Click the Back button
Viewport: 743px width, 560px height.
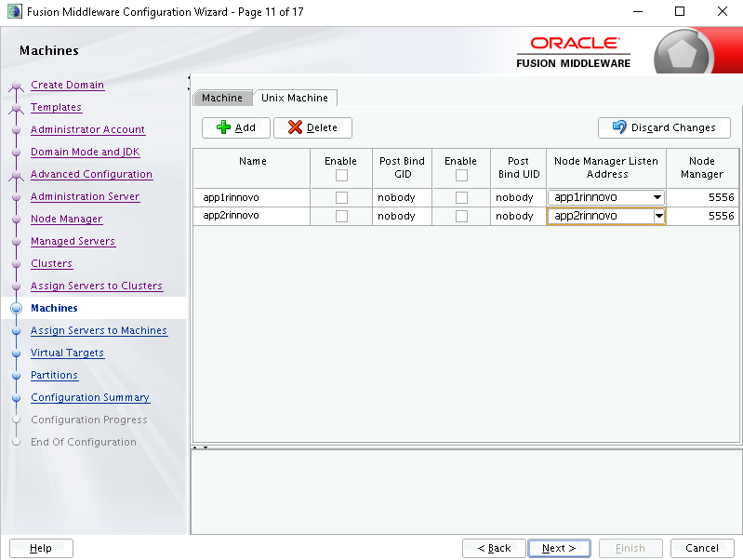tap(494, 548)
